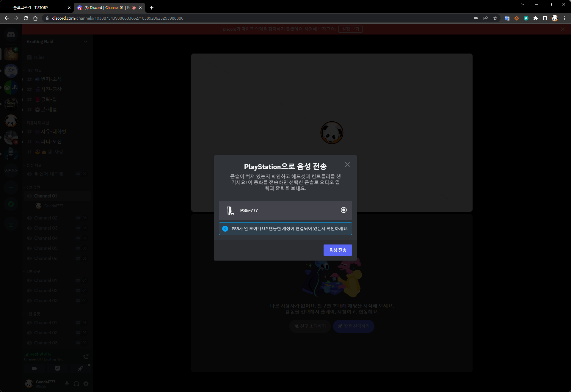Open user settings gear icon
Image resolution: width=571 pixels, height=392 pixels.
pos(86,384)
